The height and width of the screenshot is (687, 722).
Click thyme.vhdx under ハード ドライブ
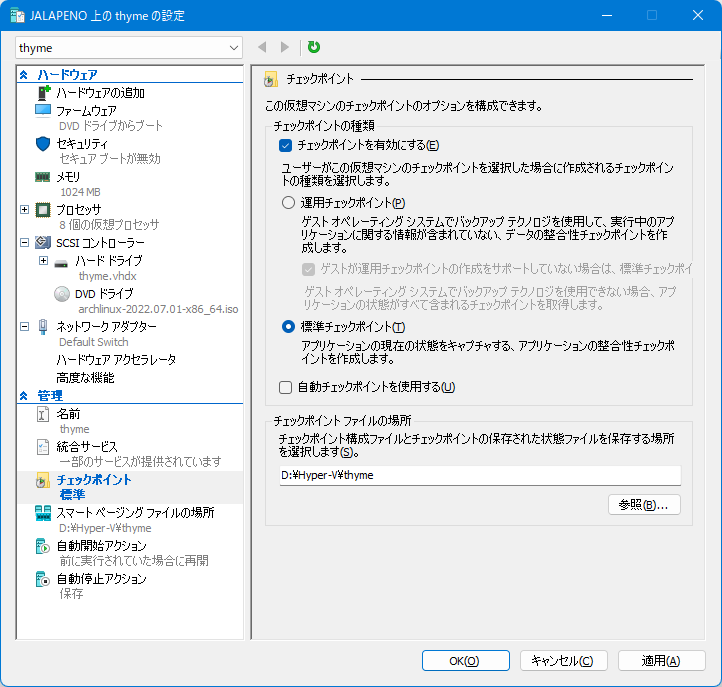(108, 276)
